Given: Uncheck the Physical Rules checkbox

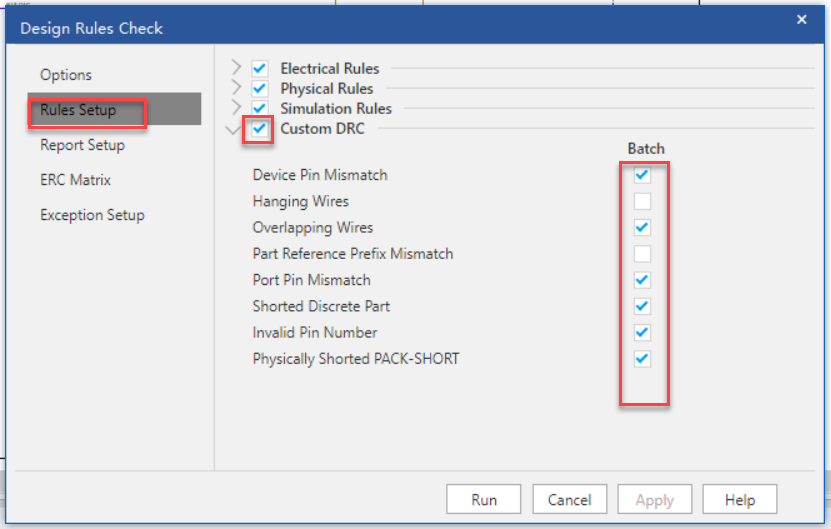Looking at the screenshot, I should click(260, 88).
